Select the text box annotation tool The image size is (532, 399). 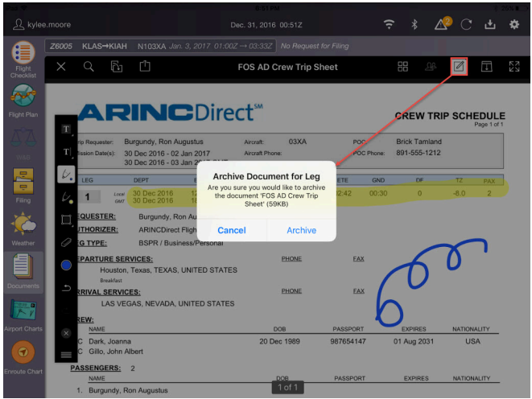click(66, 130)
